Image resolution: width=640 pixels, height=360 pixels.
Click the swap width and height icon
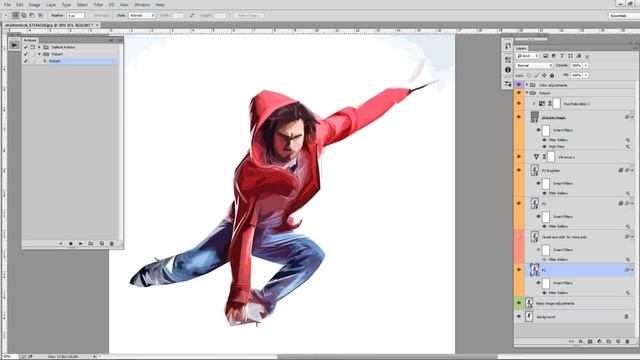(x=192, y=15)
